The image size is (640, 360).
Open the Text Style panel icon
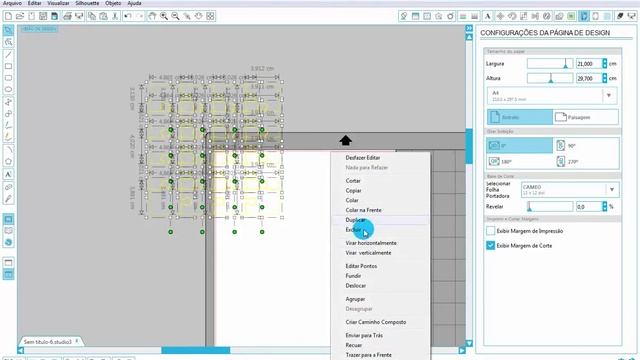coord(487,16)
